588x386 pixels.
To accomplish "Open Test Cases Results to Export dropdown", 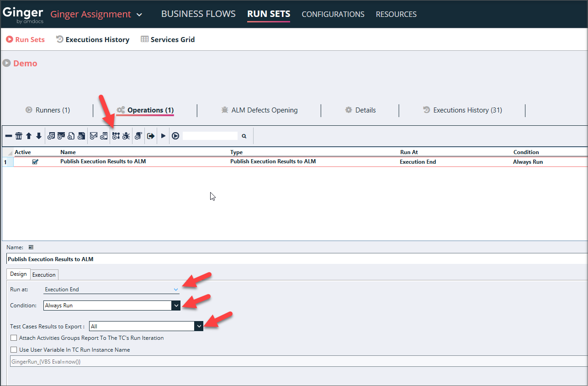I will click(199, 326).
